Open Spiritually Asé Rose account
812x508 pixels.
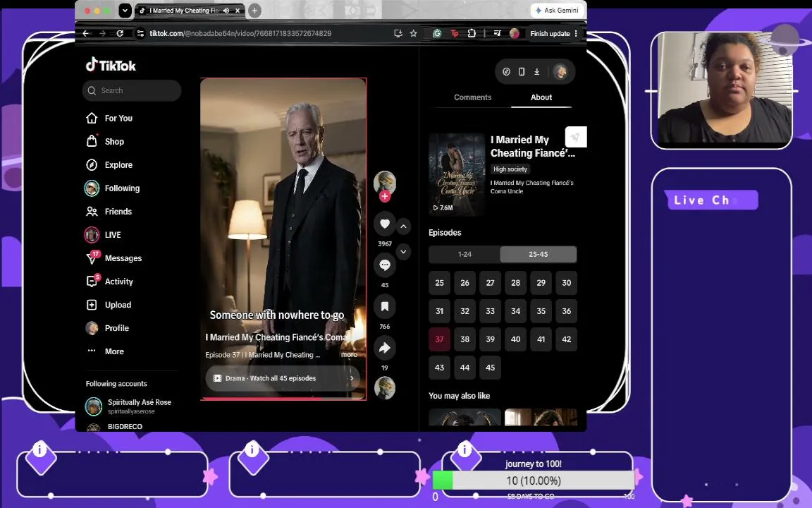pyautogui.click(x=128, y=406)
